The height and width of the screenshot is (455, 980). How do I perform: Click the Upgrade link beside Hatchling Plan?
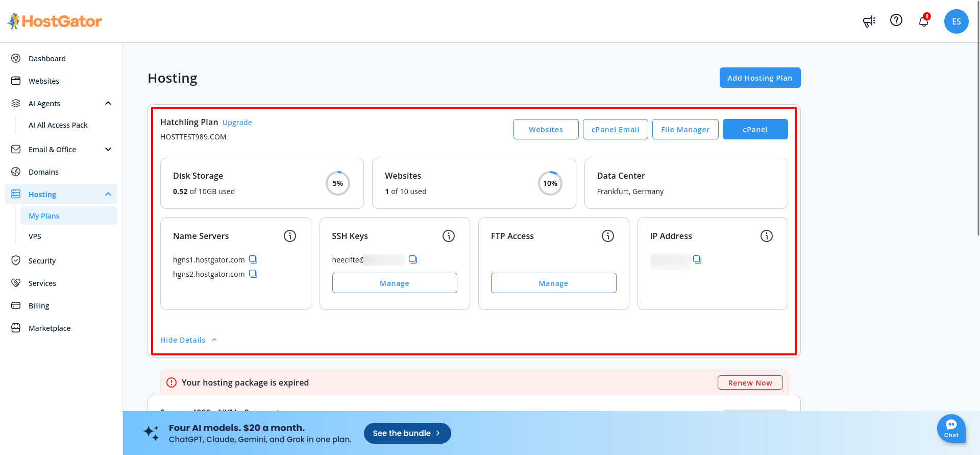pos(237,123)
